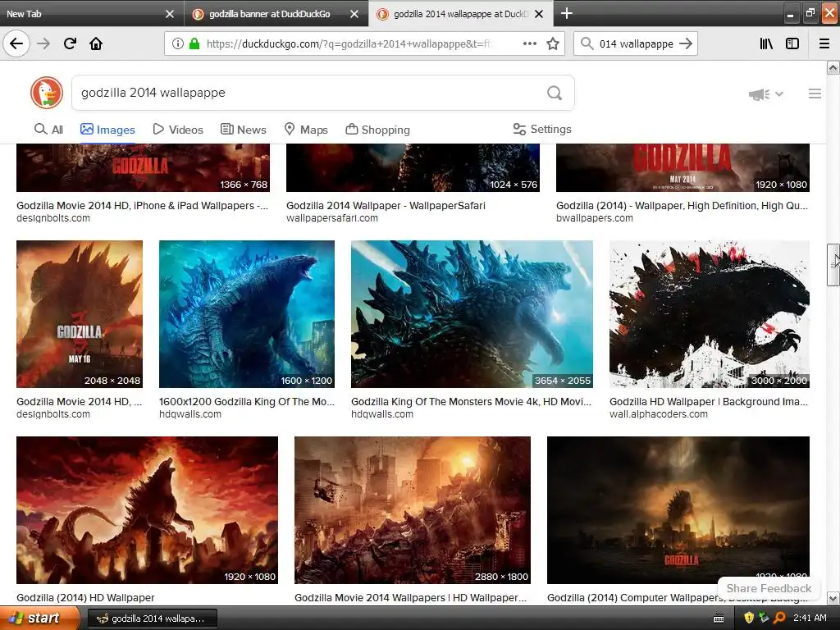This screenshot has width=840, height=630.
Task: Select the Images search category
Action: [x=107, y=129]
